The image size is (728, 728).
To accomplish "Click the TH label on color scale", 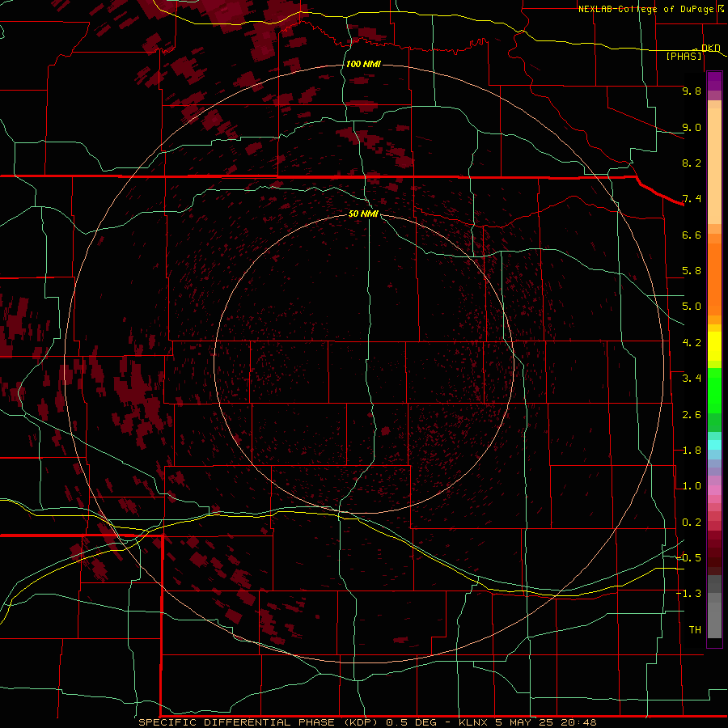I will (695, 630).
